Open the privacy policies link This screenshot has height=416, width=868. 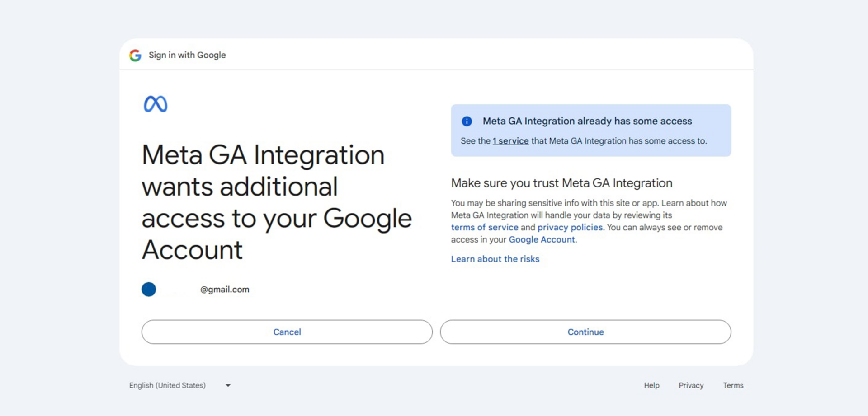coord(570,227)
